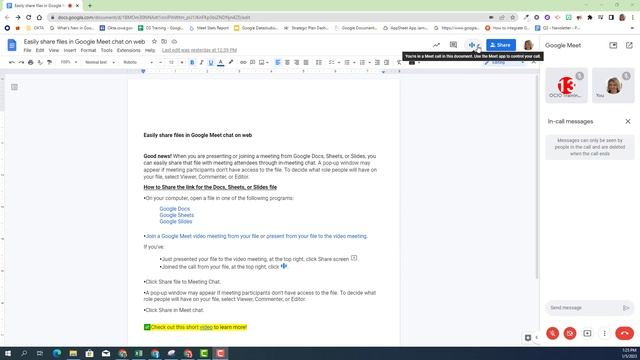Screen dimensions: 640x360
Task: Open the Google account avatar
Action: (529, 45)
